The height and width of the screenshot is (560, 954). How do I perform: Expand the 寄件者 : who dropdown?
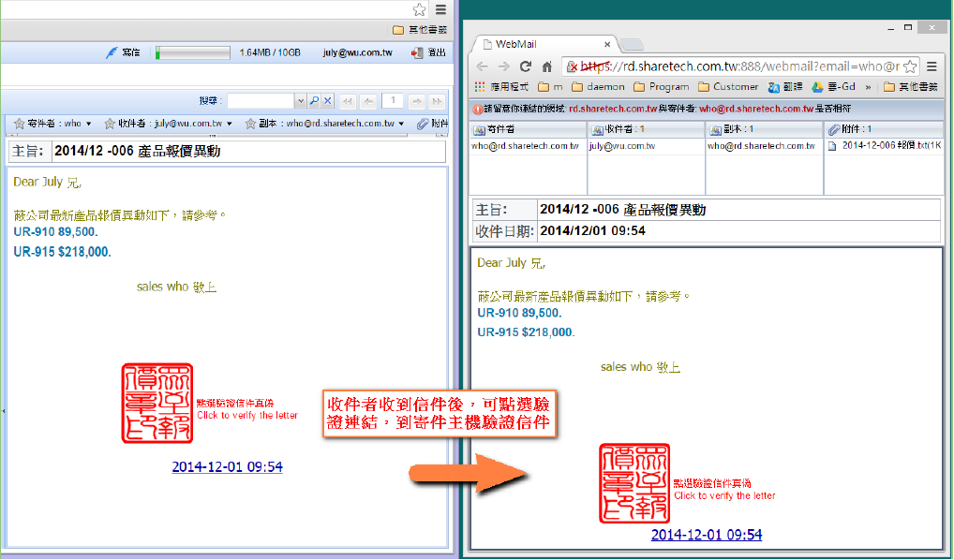pos(88,124)
